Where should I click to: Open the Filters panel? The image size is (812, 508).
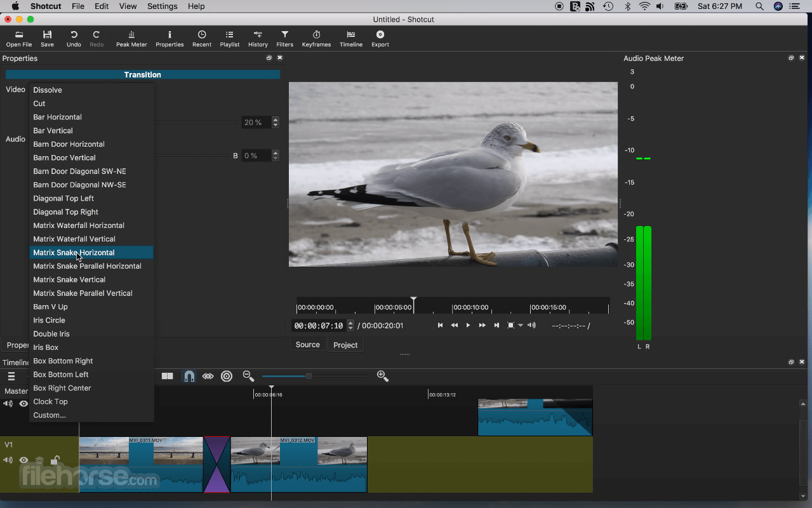coord(285,39)
